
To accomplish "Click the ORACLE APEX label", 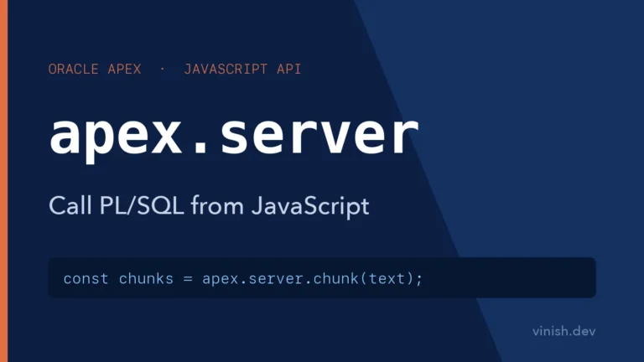I will [x=95, y=69].
